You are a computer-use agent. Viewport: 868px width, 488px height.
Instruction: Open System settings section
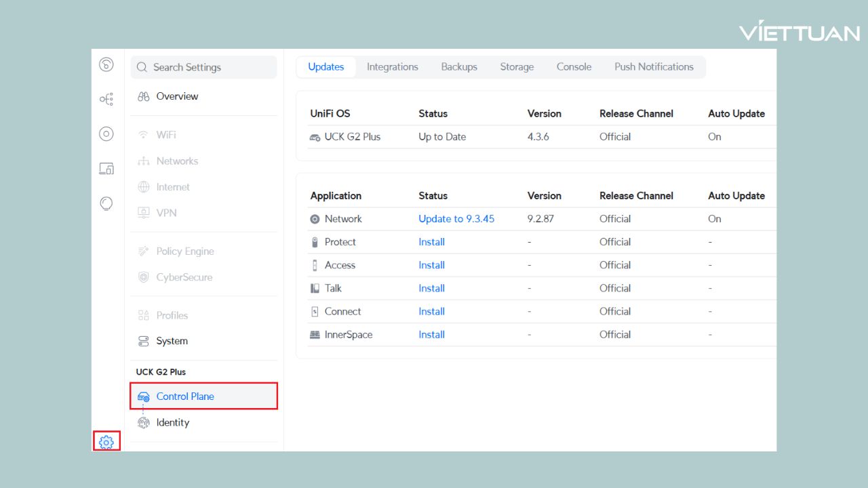pos(204,341)
